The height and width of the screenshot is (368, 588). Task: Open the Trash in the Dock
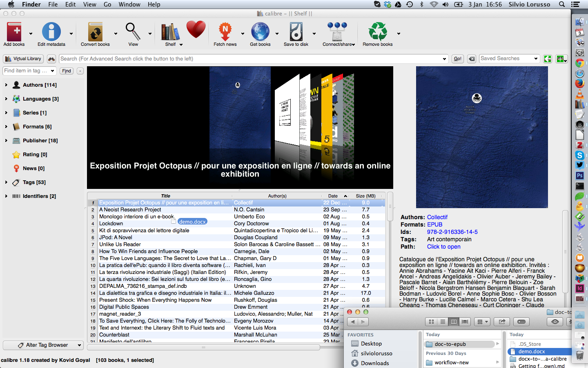tap(579, 355)
